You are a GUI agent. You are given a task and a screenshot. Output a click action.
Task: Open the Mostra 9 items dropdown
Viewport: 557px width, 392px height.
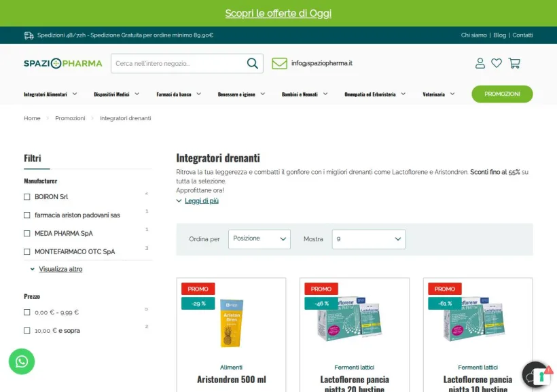point(368,239)
